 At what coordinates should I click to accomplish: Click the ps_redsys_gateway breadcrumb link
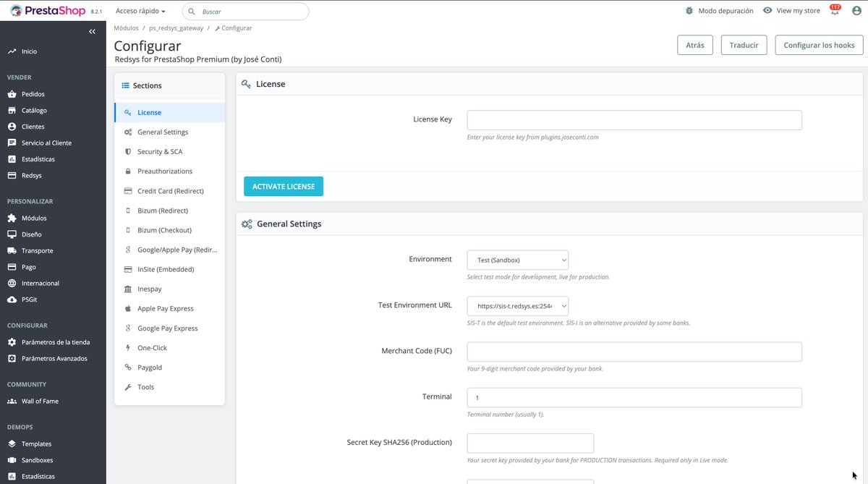[x=176, y=28]
